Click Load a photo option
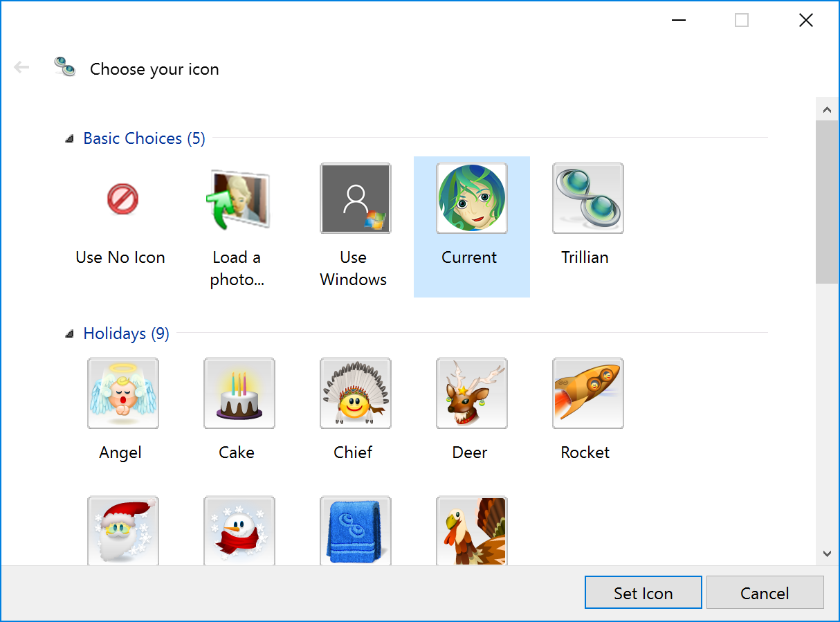 coord(239,198)
